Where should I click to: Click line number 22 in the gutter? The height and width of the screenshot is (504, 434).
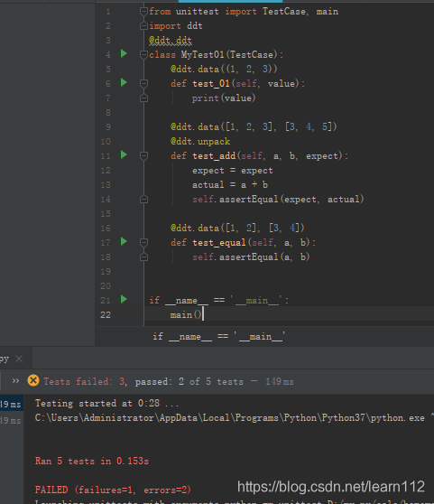(x=106, y=314)
